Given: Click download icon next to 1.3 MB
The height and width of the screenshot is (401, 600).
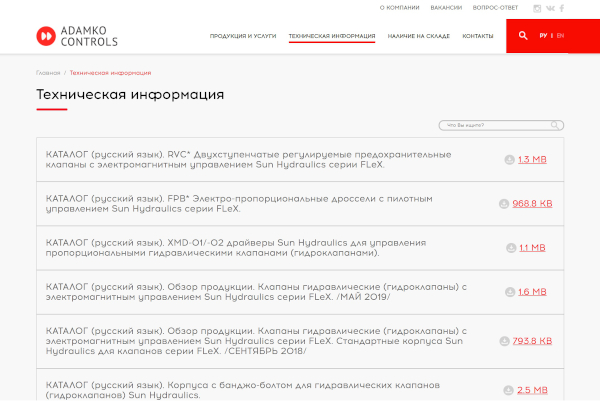Looking at the screenshot, I should 509,160.
